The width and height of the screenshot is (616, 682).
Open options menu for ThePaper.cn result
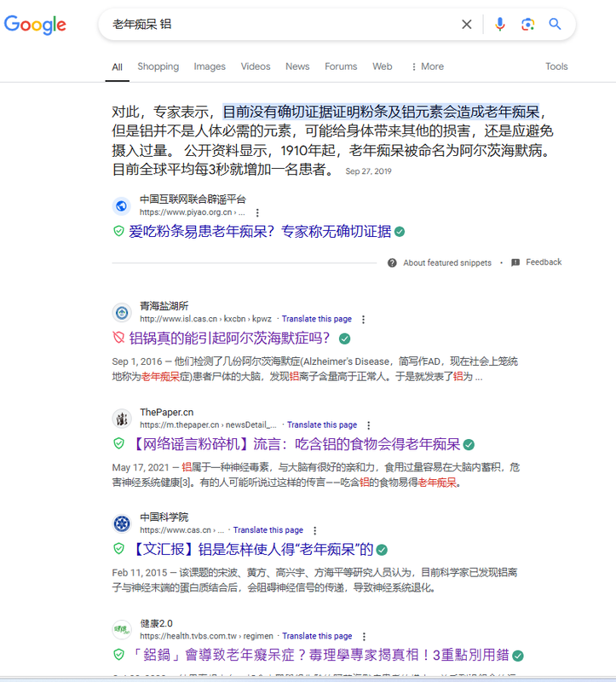[x=369, y=425]
